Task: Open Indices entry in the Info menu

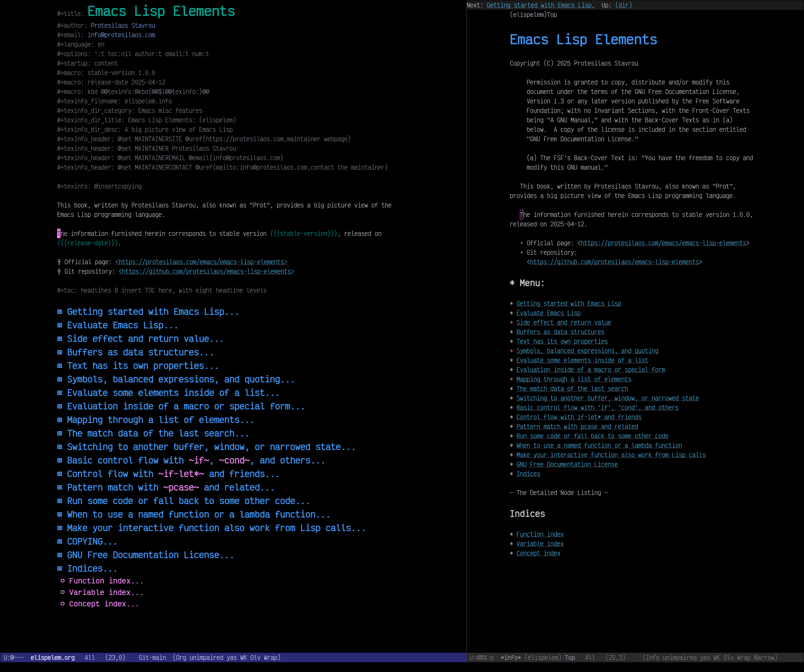Action: [528, 474]
